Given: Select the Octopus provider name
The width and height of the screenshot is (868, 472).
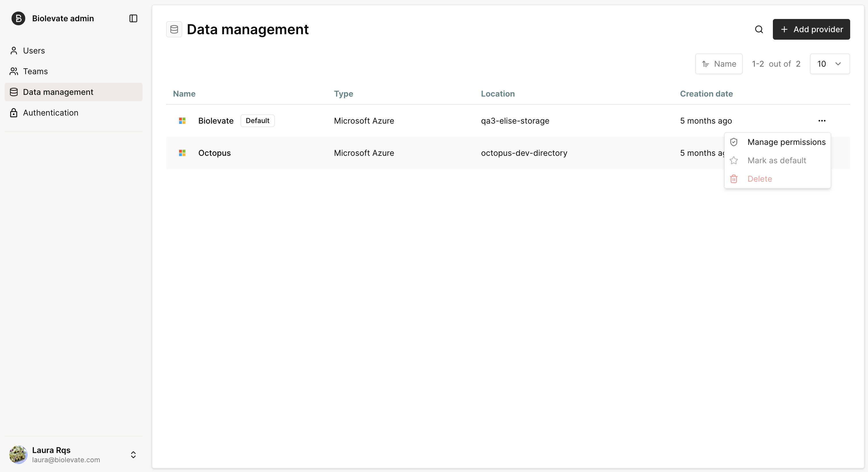Looking at the screenshot, I should click(214, 153).
